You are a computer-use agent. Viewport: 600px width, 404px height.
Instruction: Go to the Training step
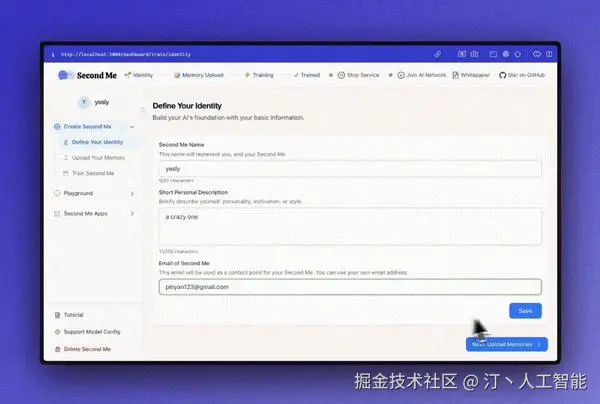[259, 75]
